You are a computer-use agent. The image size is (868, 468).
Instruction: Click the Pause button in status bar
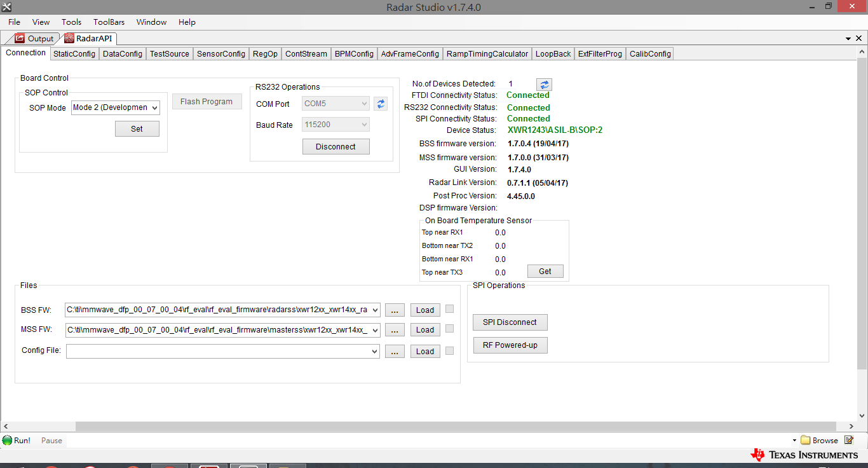[52, 440]
